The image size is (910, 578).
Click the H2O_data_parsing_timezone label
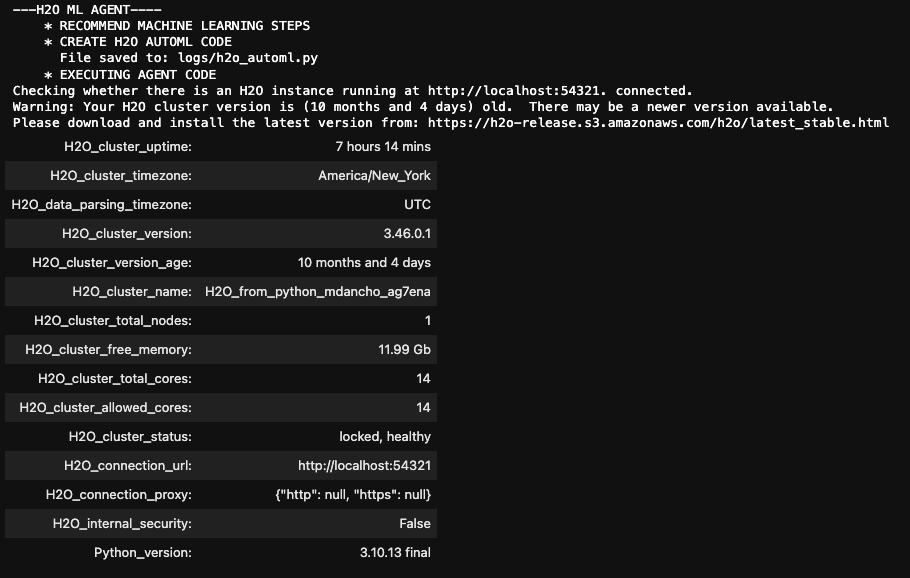102,205
